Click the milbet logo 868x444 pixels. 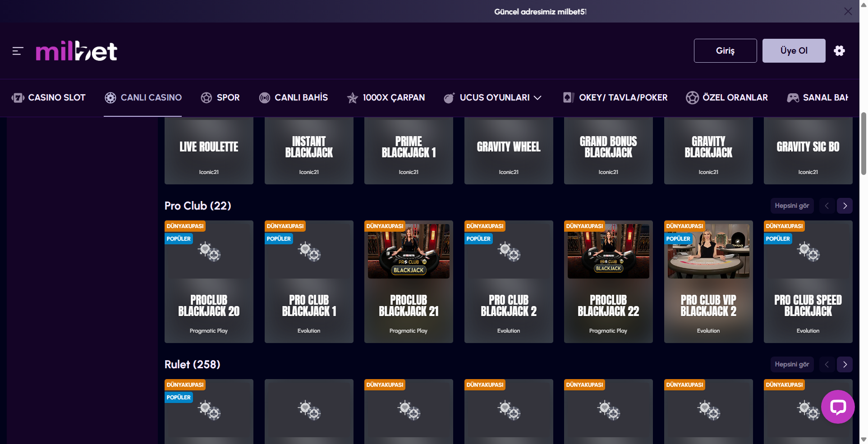point(77,51)
